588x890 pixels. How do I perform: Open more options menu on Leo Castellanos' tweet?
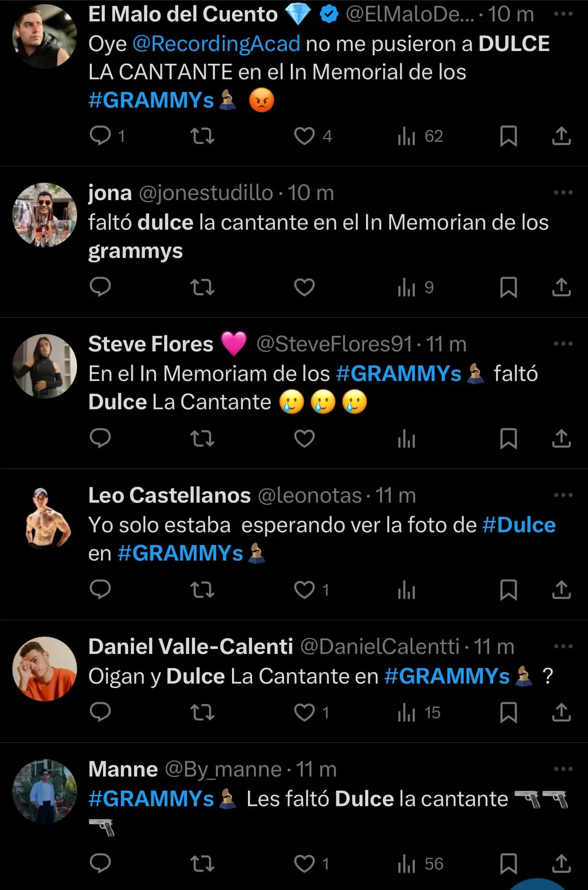coord(563,495)
